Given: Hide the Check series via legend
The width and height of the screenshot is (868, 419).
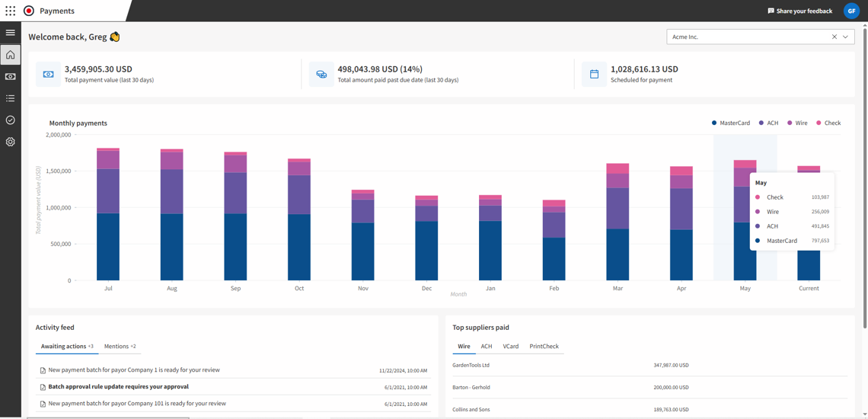Looking at the screenshot, I should pos(828,123).
